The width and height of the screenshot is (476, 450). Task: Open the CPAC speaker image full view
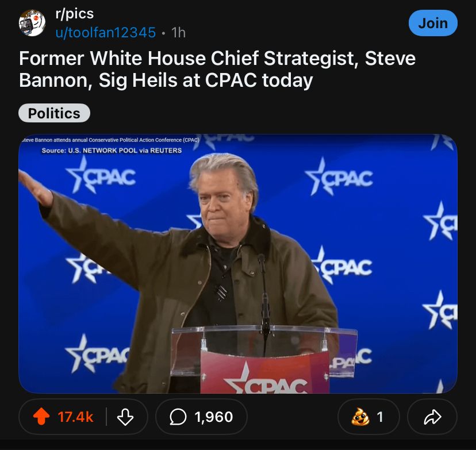click(238, 264)
